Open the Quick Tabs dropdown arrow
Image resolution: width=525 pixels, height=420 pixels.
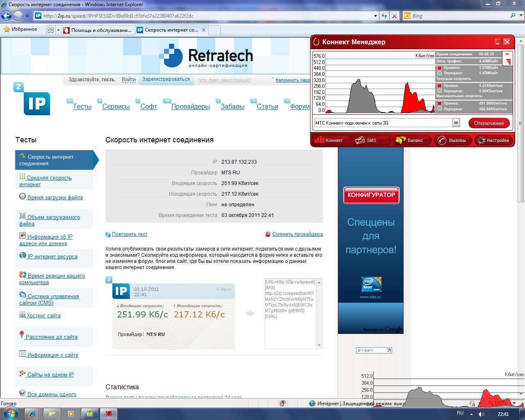[x=58, y=30]
